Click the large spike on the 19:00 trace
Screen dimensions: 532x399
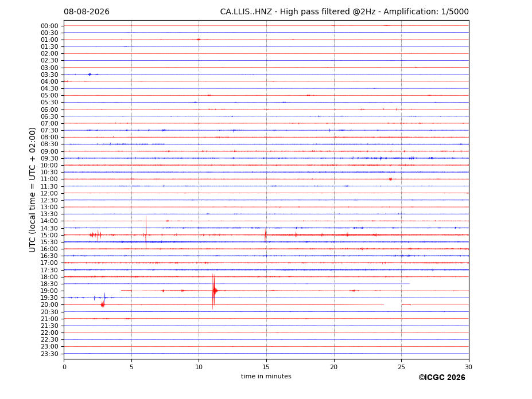213,291
